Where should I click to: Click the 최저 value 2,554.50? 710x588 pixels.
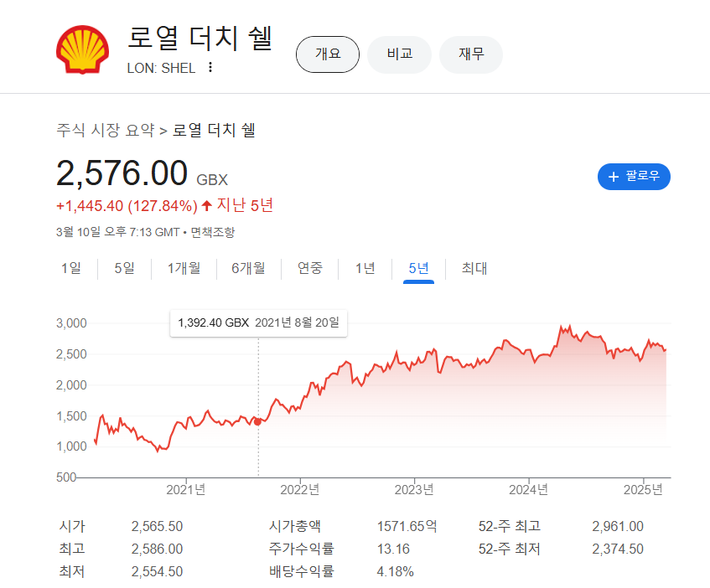157,572
